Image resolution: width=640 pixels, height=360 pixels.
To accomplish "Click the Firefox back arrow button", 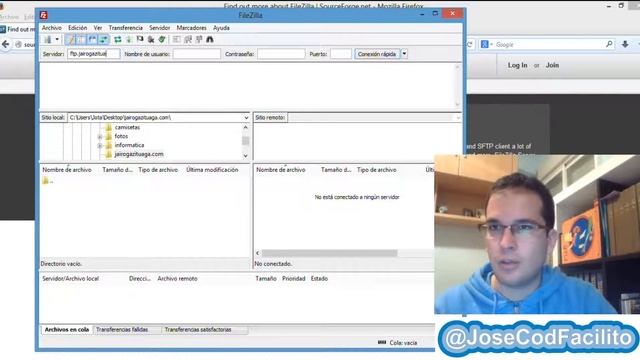I will click(x=6, y=44).
